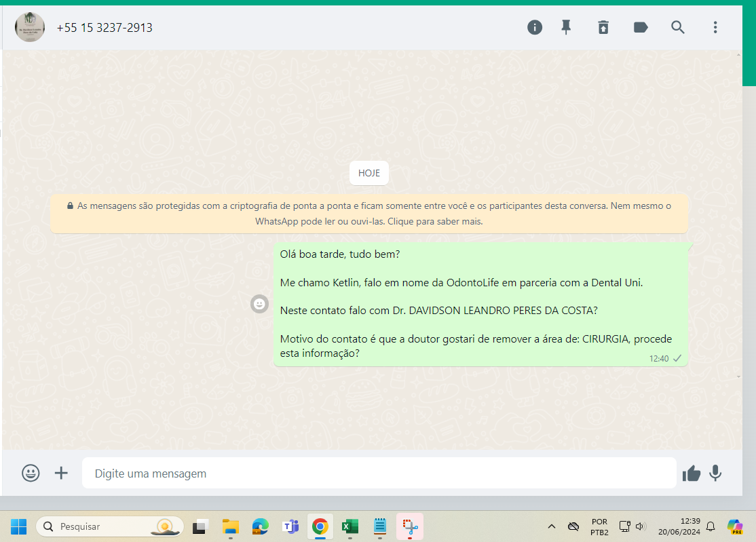Click the cloud sync tray icon
Image resolution: width=756 pixels, height=542 pixels.
click(573, 526)
